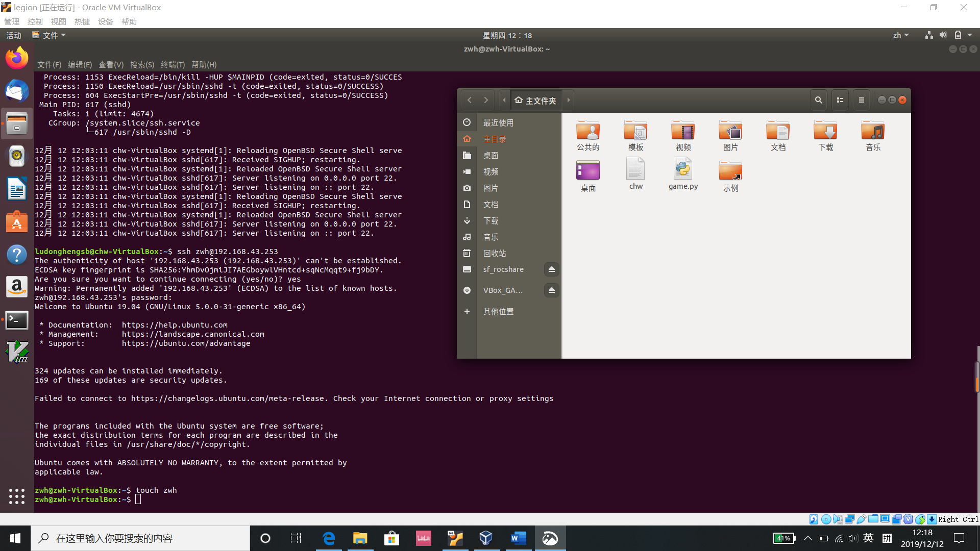Screen dimensions: 980x551
Task: Select 下载 in the sidebar
Action: [509, 220]
